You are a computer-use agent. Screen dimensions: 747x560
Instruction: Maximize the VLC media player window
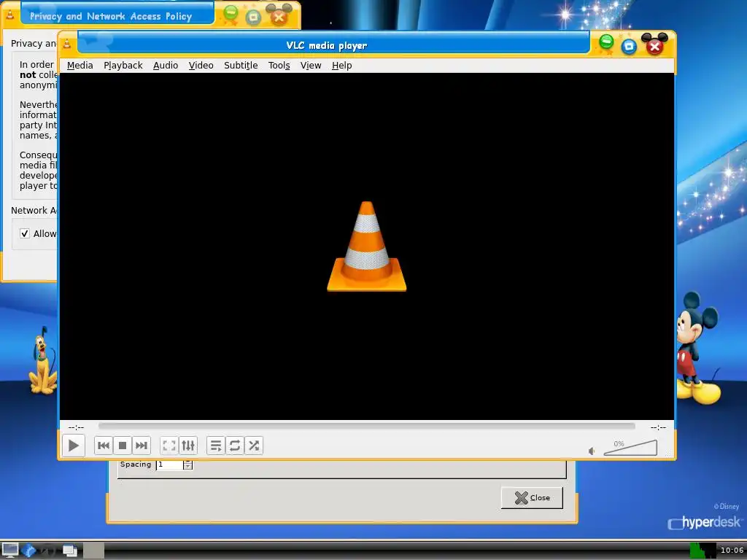[629, 46]
